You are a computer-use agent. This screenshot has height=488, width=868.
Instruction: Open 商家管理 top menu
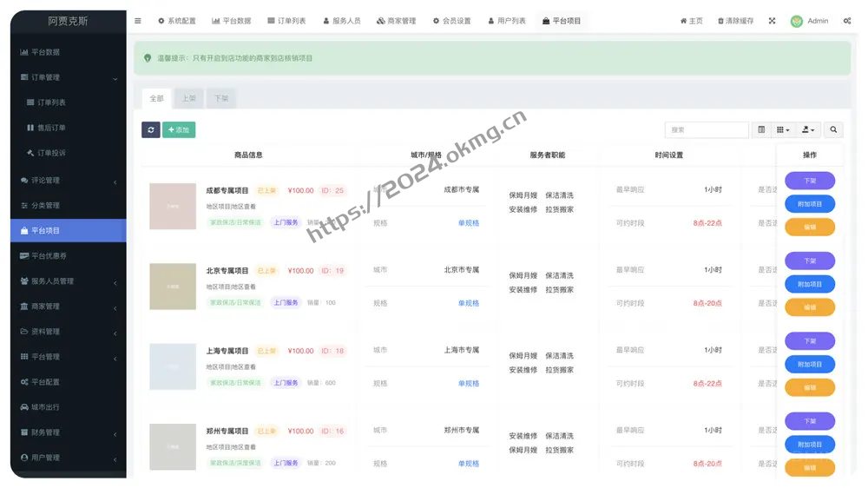tap(396, 21)
